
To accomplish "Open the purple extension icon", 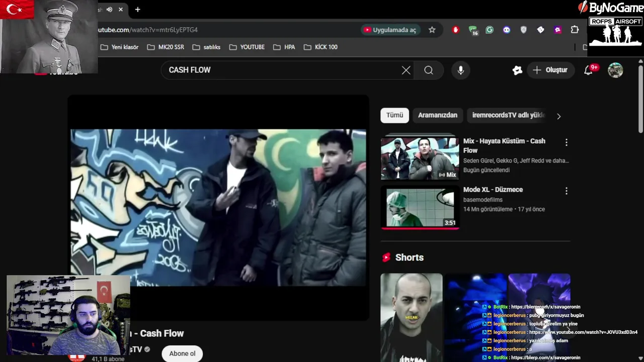I will [x=557, y=30].
